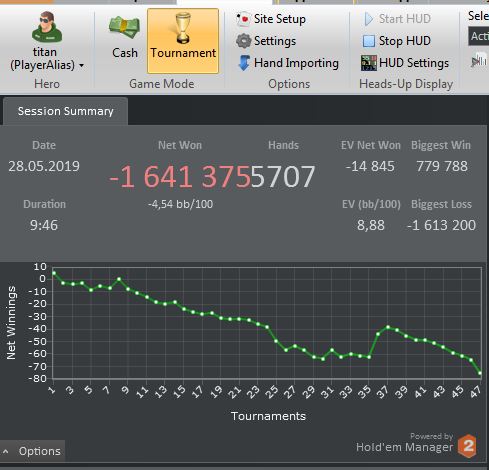This screenshot has width=489, height=470.
Task: Switch to the Session Summary tab
Action: pos(65,111)
